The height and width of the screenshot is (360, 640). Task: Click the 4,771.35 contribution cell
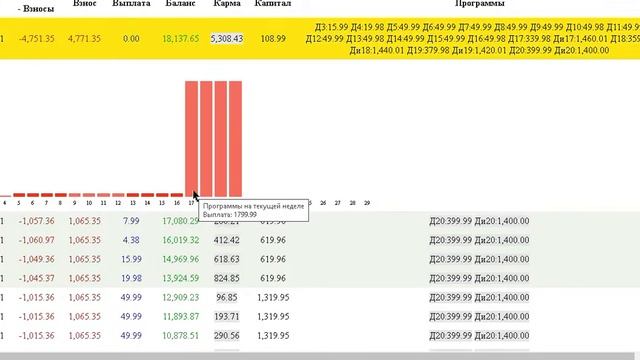[x=84, y=39]
